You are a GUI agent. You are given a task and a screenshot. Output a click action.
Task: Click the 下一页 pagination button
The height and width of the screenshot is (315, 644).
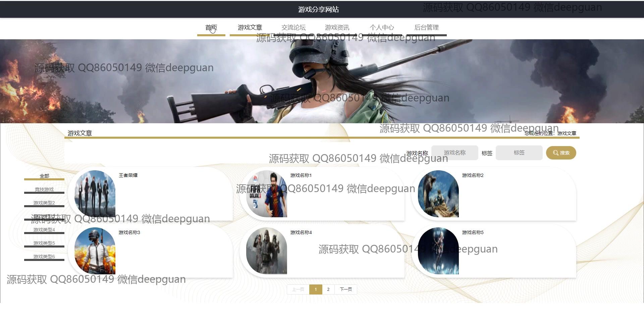(346, 289)
